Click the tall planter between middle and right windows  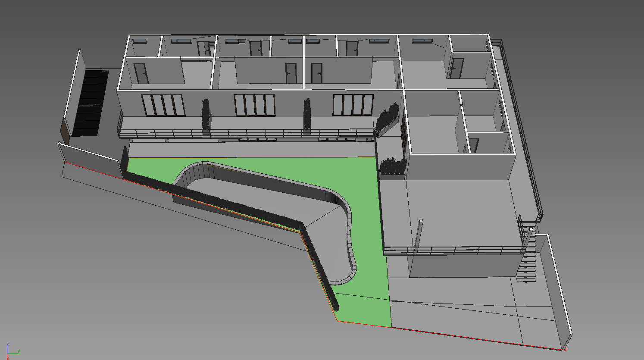tap(307, 116)
